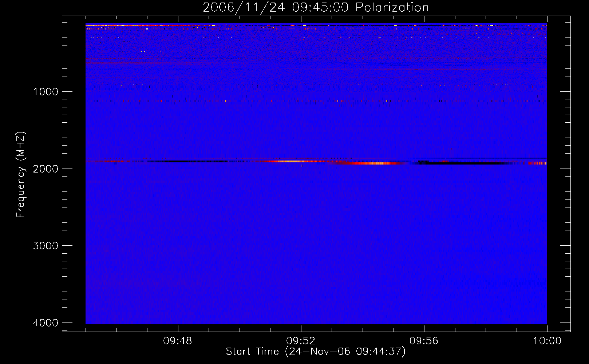
Task: Click the 1000 frequency tick label
Action: tap(46, 92)
